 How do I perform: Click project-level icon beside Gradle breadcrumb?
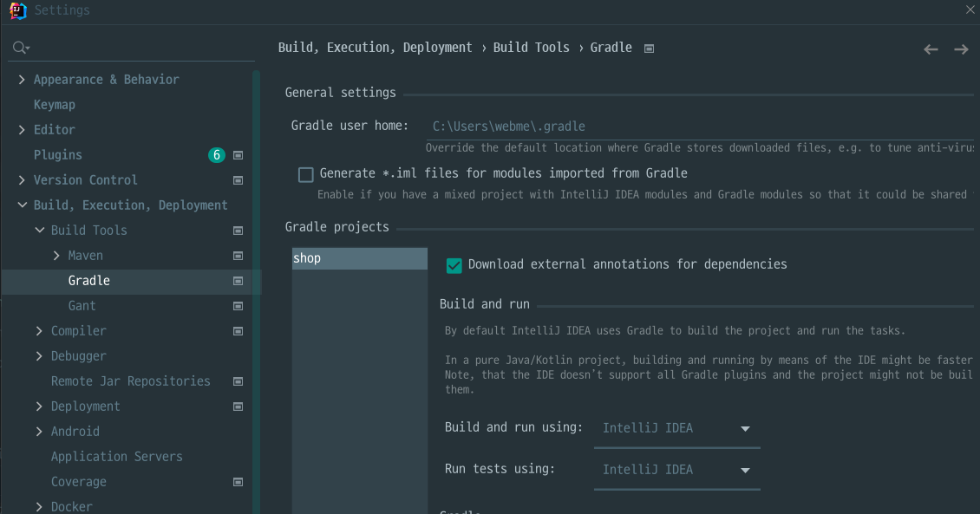click(x=650, y=49)
